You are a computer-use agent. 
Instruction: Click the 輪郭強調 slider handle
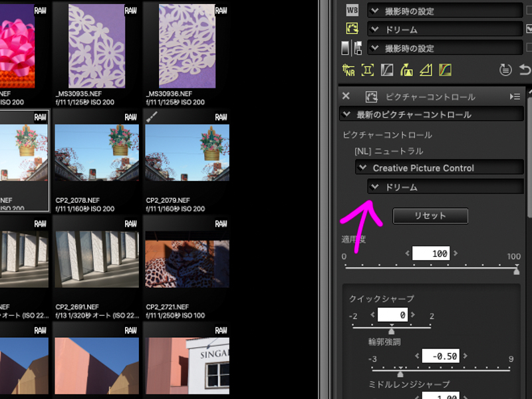(400, 374)
